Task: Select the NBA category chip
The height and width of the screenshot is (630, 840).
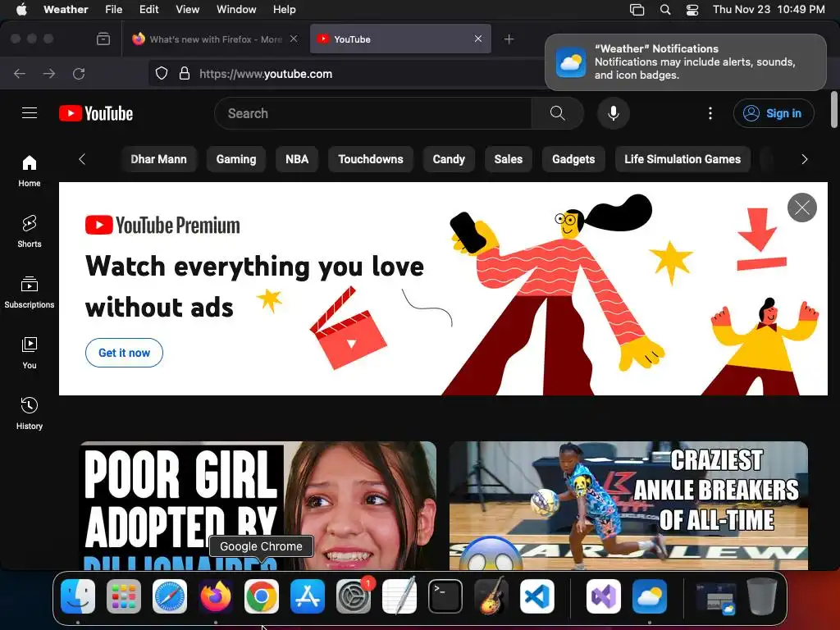Action: [297, 159]
